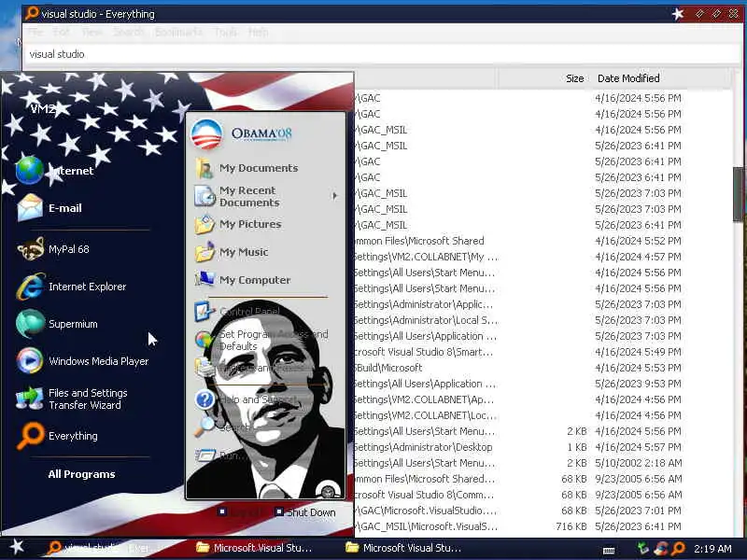747x560 pixels.
Task: Open All Programs list
Action: pyautogui.click(x=81, y=474)
